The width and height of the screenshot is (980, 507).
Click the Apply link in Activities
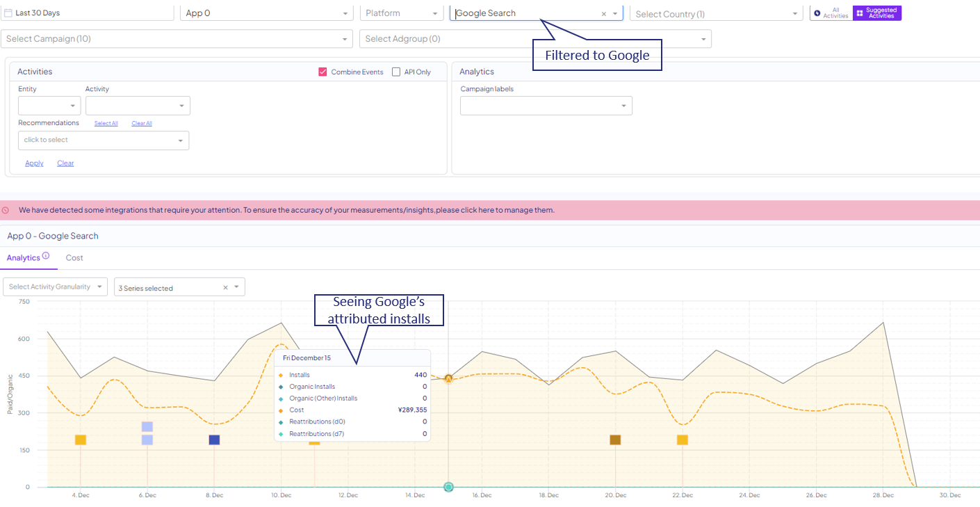click(x=34, y=163)
